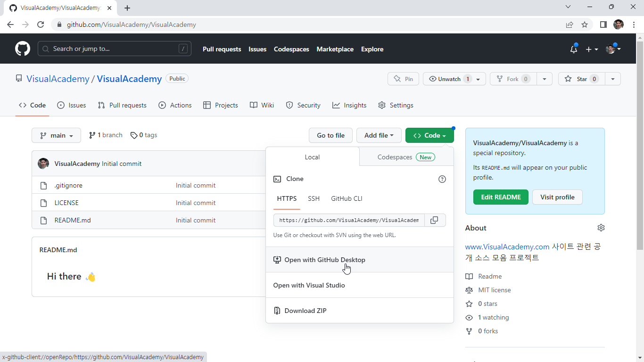
Task: Open the GitHub home page via octocat logo
Action: coord(22,49)
